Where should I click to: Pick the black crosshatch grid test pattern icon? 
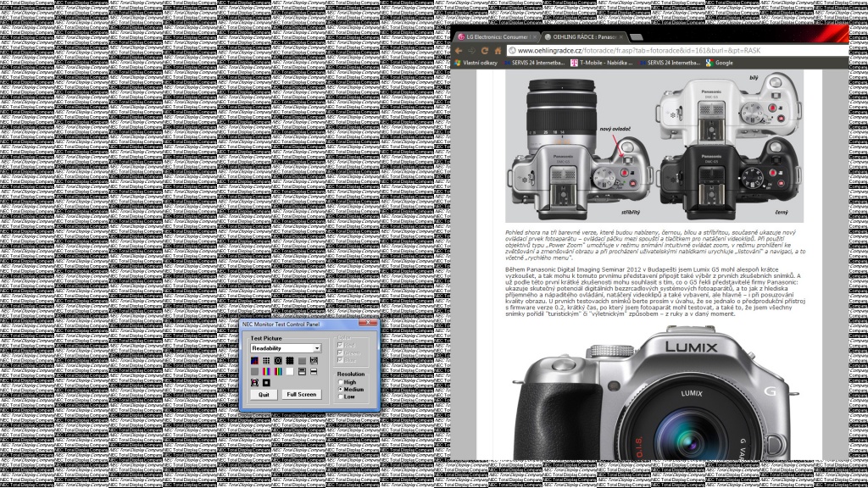point(290,361)
